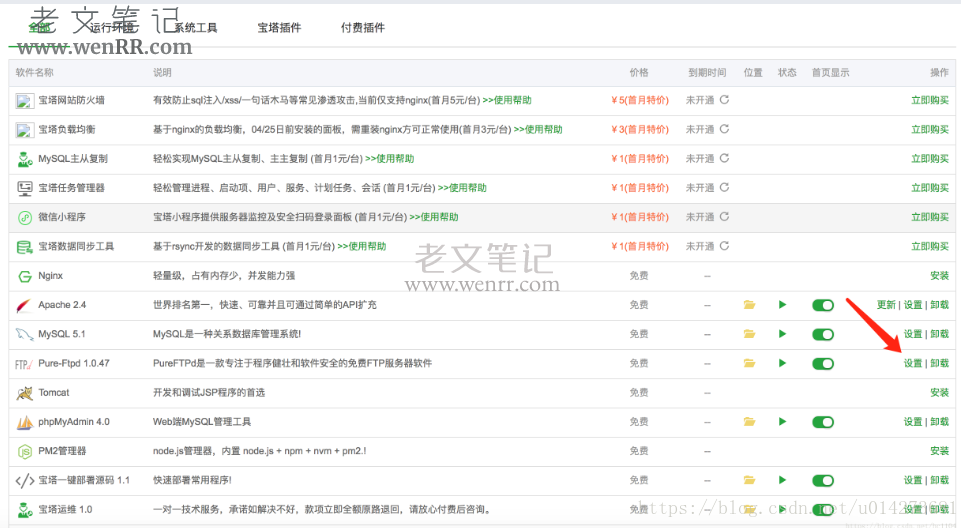Switch to the 系统工具 tab
Viewport: 969px width, 528px height.
(195, 28)
